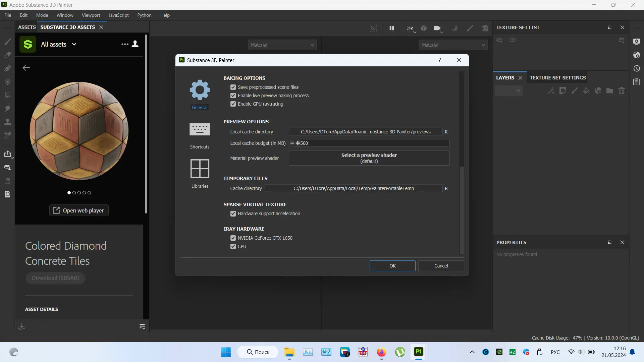Click Open web player button
The width and height of the screenshot is (644, 362).
79,210
